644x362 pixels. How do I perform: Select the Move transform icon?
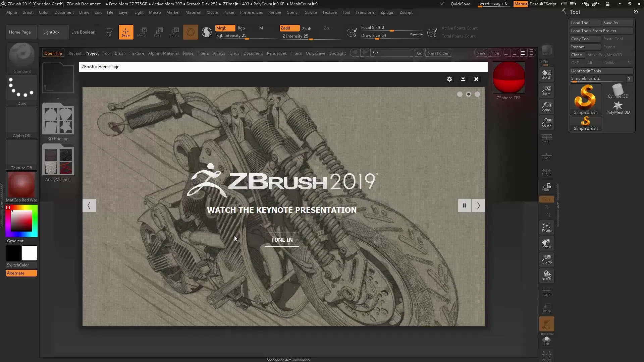click(x=142, y=32)
